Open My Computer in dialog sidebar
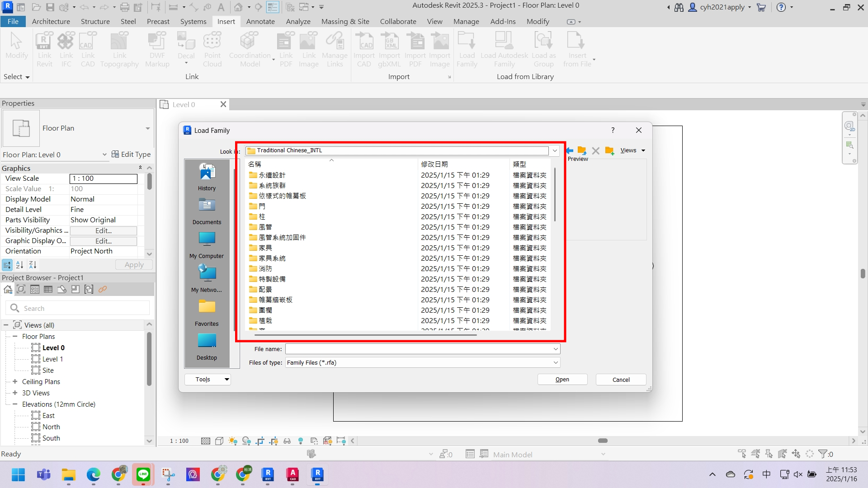Screen dimensions: 868x488 pyautogui.click(x=207, y=245)
